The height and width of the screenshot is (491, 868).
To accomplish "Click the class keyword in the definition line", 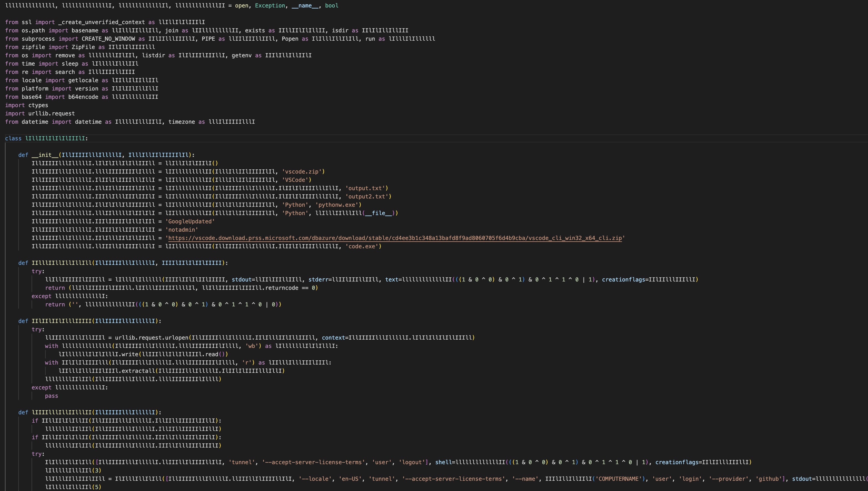I will point(13,139).
